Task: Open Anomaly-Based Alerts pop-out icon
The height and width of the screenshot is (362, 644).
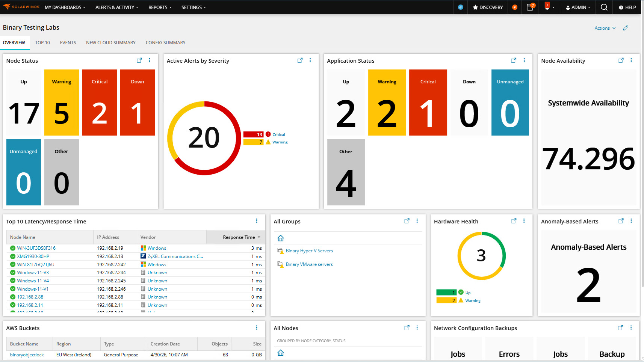Action: tap(621, 221)
